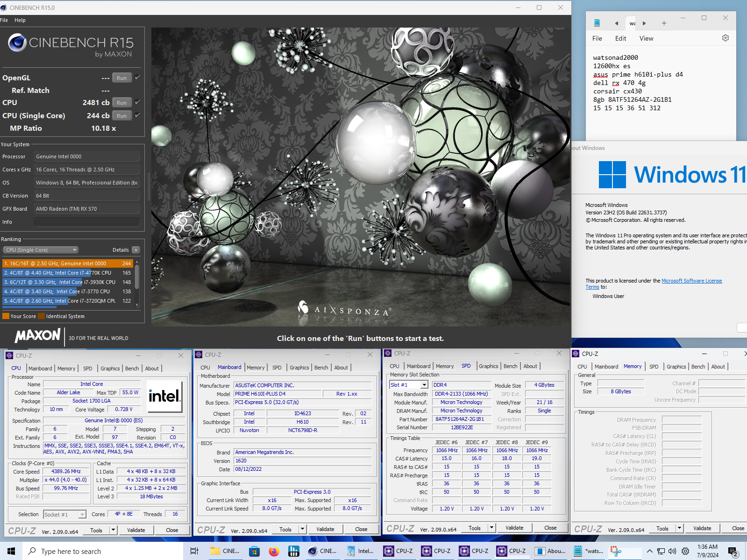
Task: Switch to Cinebench taskbar item
Action: tap(323, 551)
